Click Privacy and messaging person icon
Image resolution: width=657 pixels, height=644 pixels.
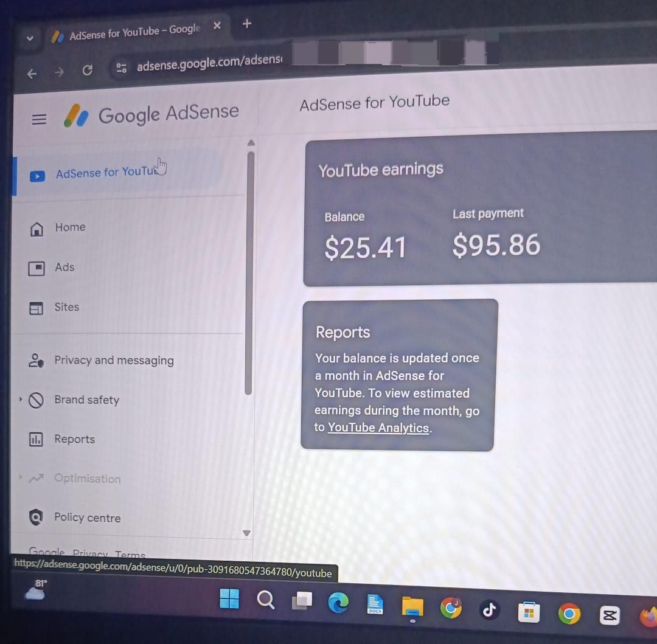[36, 361]
